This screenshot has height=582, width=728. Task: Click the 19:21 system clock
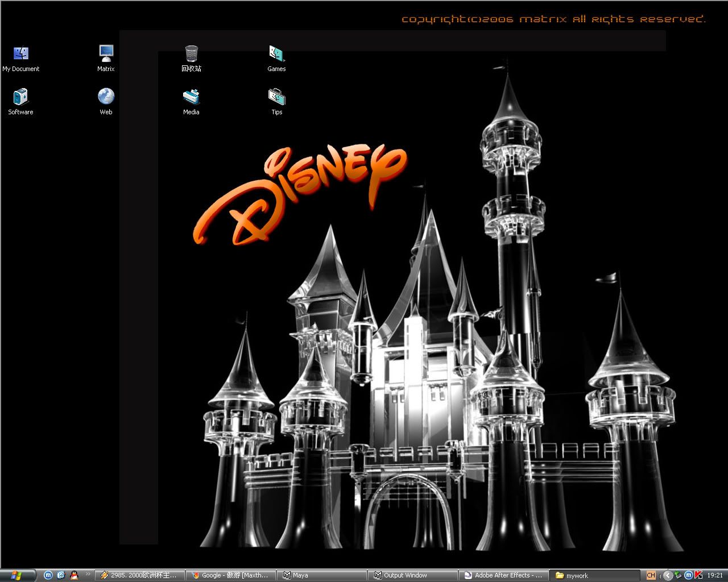(715, 576)
